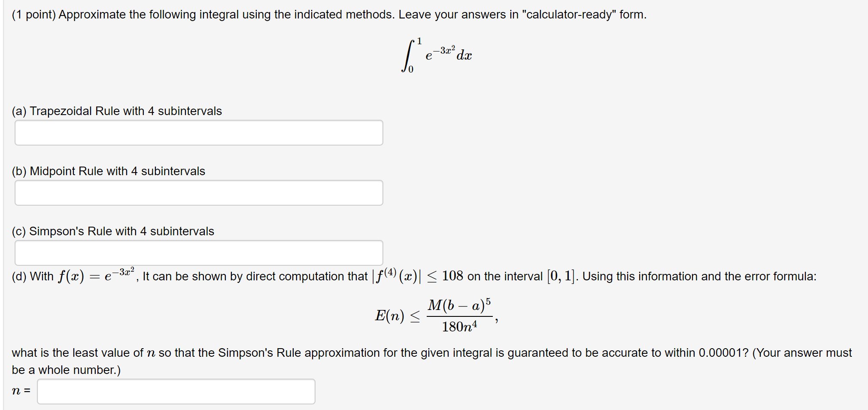
Task: Click the part (c) Simpson's Rule label
Action: click(x=112, y=231)
